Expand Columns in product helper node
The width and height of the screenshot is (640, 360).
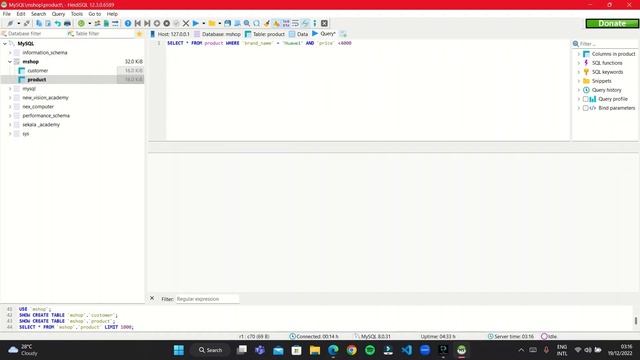pos(578,54)
